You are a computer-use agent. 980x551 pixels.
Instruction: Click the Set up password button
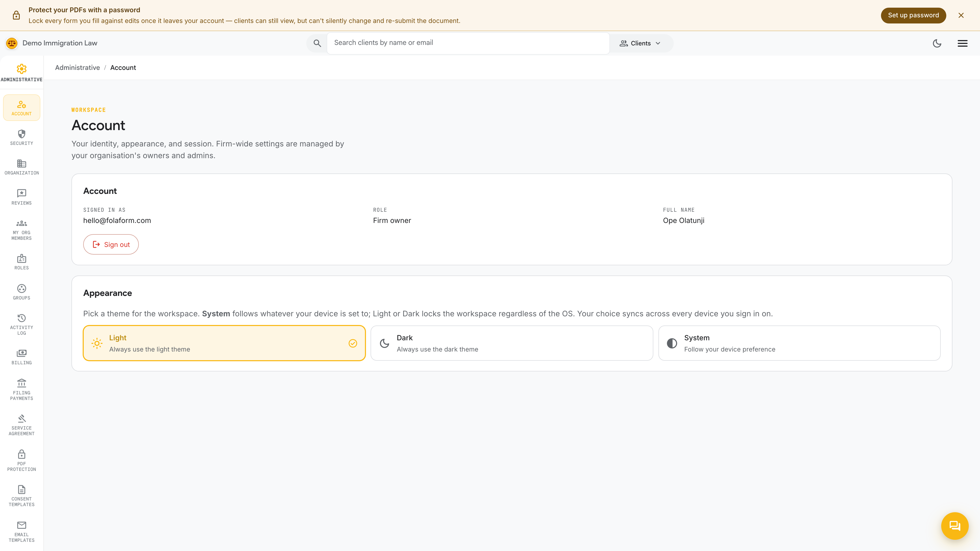tap(913, 15)
